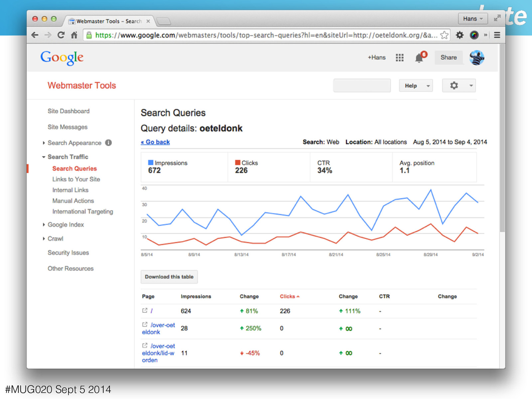Click the gear extension icon in toolbar
Viewport: 532px width, 399px height.
460,35
